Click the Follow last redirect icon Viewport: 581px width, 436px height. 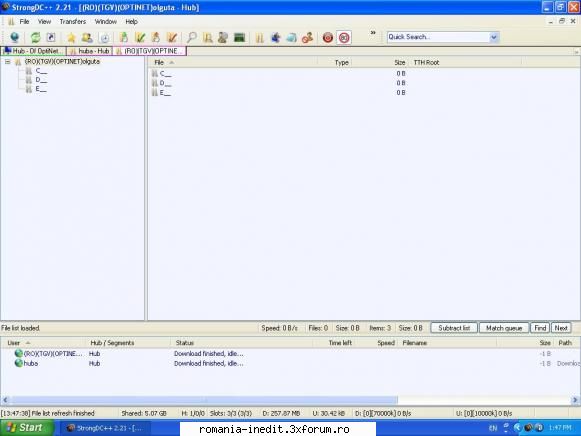(51, 37)
